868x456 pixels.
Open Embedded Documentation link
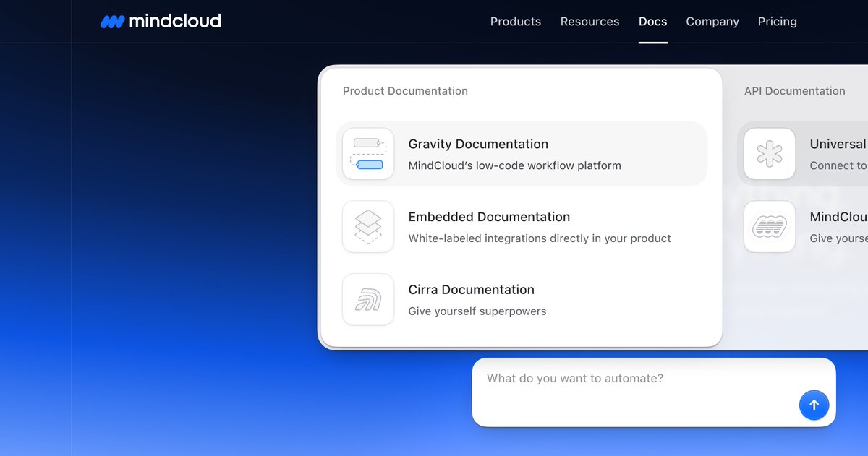point(522,227)
